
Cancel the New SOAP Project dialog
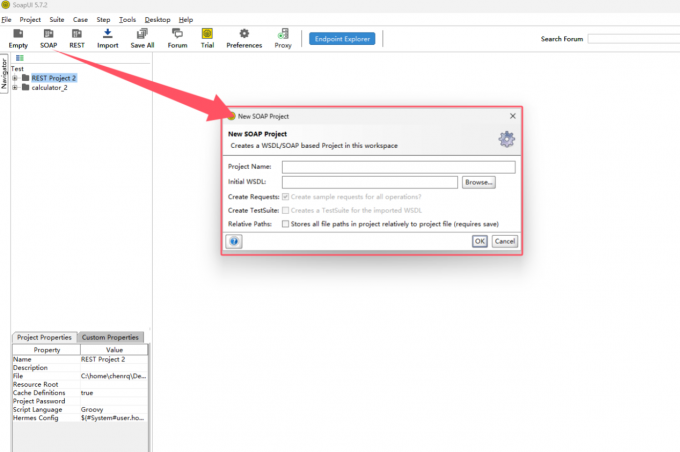click(505, 241)
